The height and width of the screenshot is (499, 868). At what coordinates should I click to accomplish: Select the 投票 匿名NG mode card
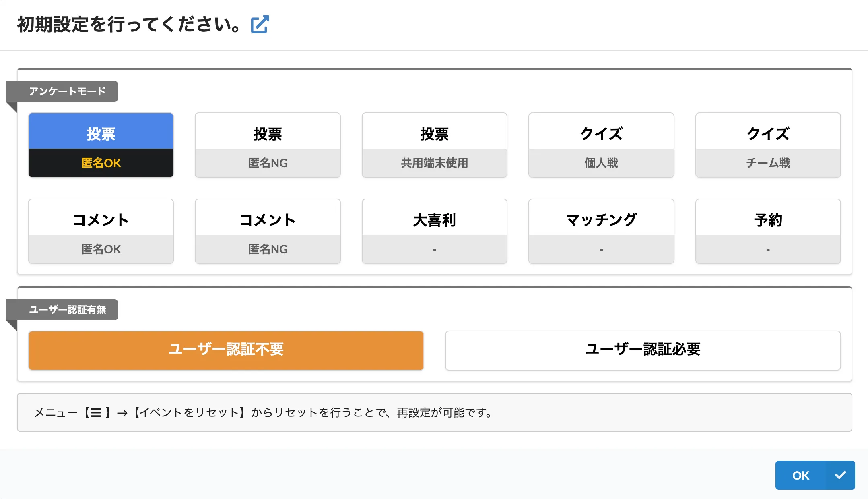coord(267,145)
